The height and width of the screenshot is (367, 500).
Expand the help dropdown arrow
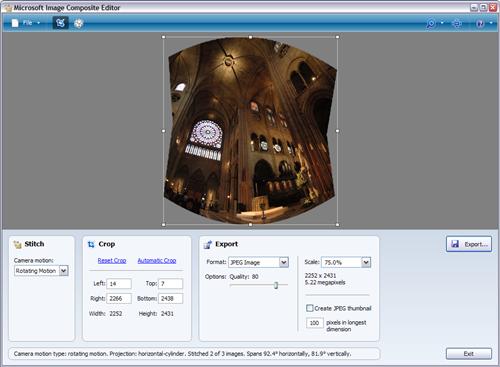(491, 23)
